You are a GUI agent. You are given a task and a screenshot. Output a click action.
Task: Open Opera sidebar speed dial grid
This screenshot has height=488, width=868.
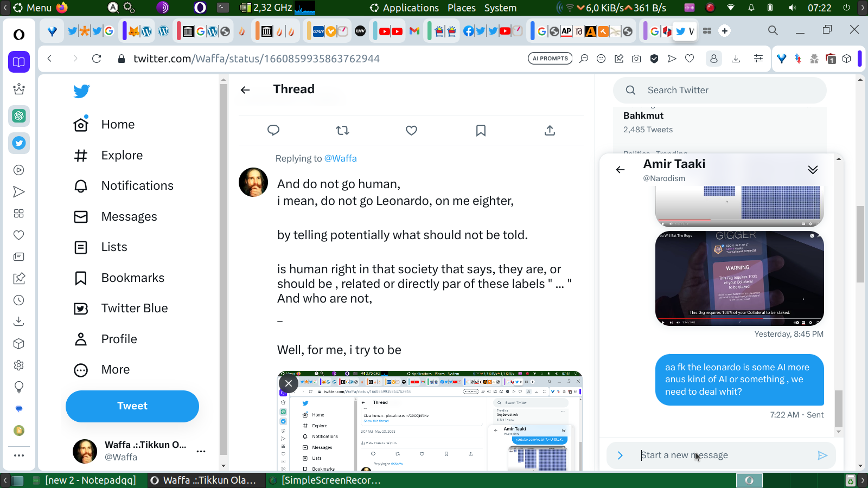tap(19, 214)
